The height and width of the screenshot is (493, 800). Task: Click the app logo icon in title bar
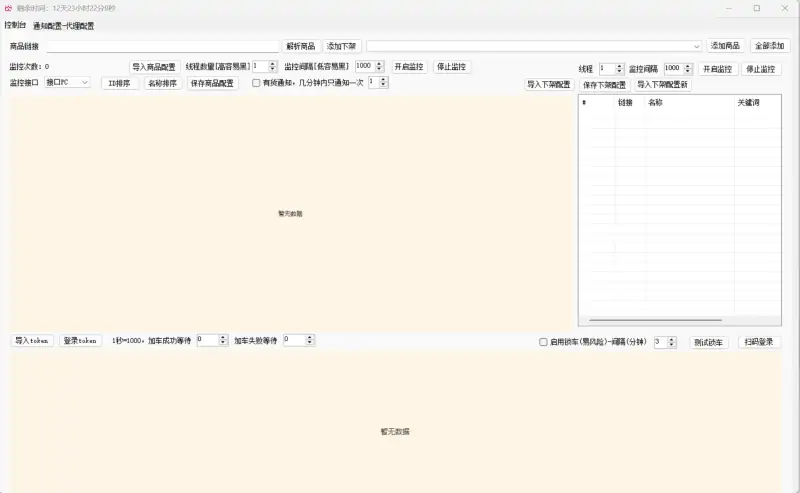click(8, 8)
